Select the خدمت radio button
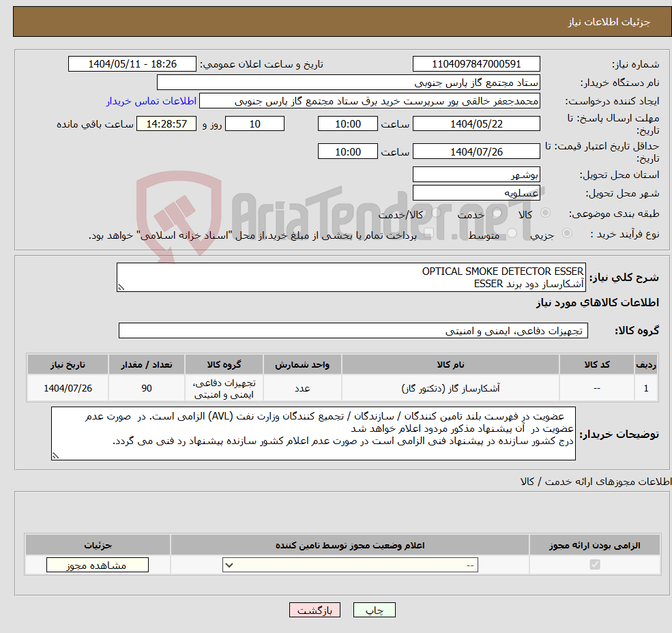This screenshot has width=672, height=633. [497, 213]
